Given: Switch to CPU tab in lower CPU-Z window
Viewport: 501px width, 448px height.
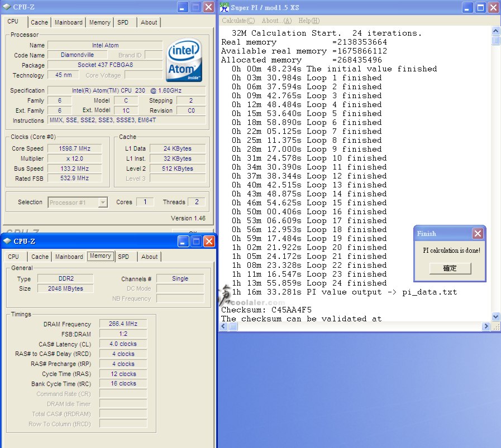Looking at the screenshot, I should click(13, 257).
